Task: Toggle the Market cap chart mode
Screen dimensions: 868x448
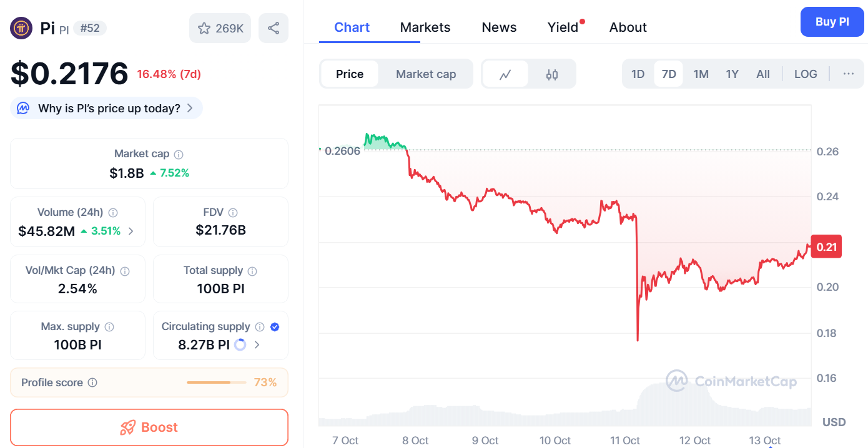Action: (x=426, y=74)
